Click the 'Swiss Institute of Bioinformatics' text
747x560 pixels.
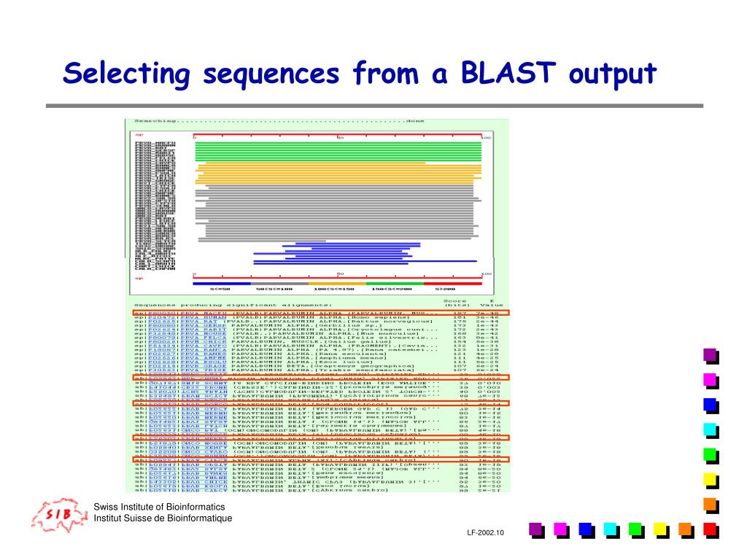pyautogui.click(x=159, y=507)
